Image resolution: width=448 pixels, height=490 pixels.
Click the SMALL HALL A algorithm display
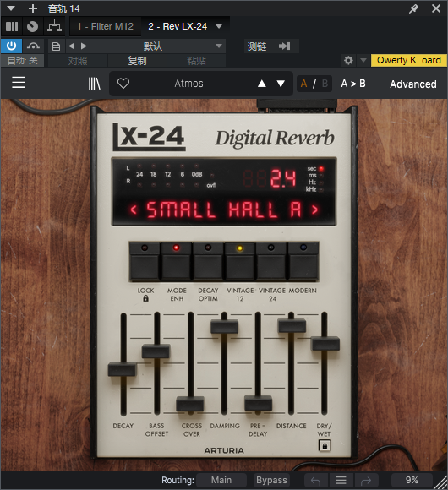[224, 210]
